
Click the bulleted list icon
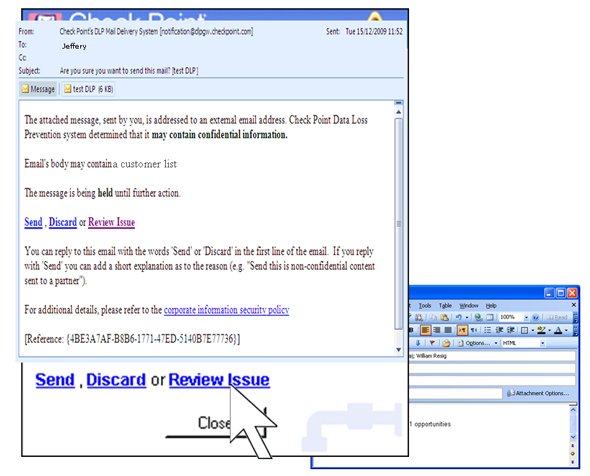coord(487,330)
